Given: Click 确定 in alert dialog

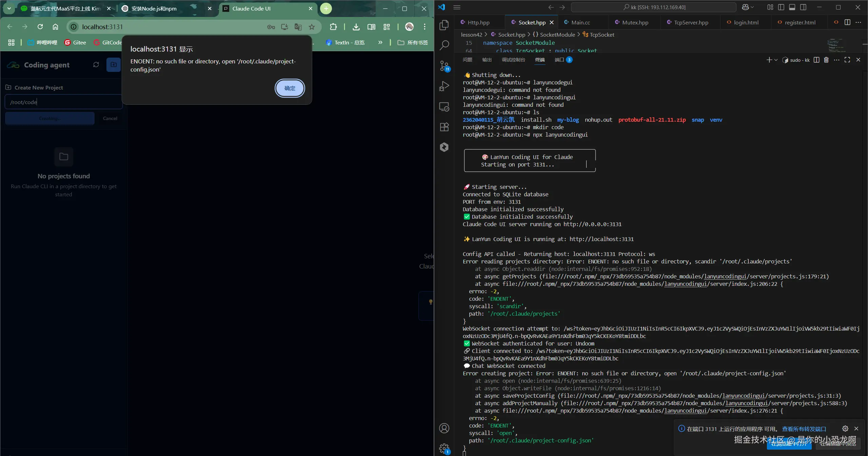Looking at the screenshot, I should (290, 88).
